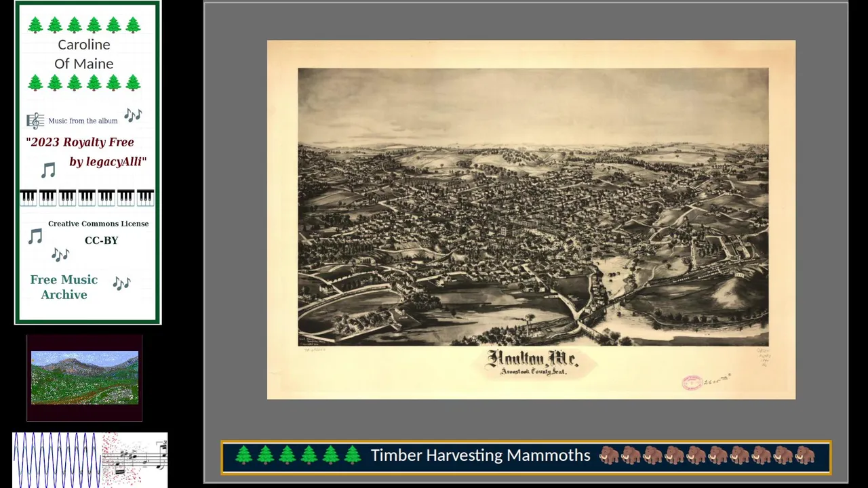Click the music note icon left of 'CC-BY'

35,236
